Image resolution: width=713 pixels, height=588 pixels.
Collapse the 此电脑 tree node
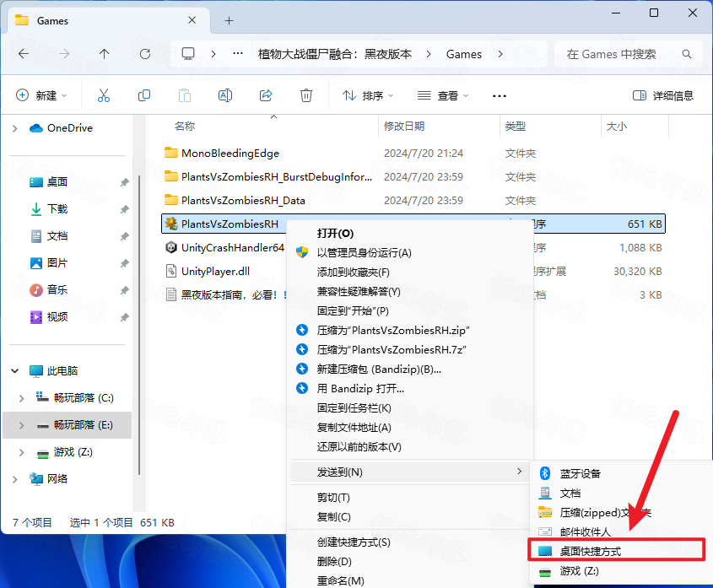pyautogui.click(x=15, y=371)
